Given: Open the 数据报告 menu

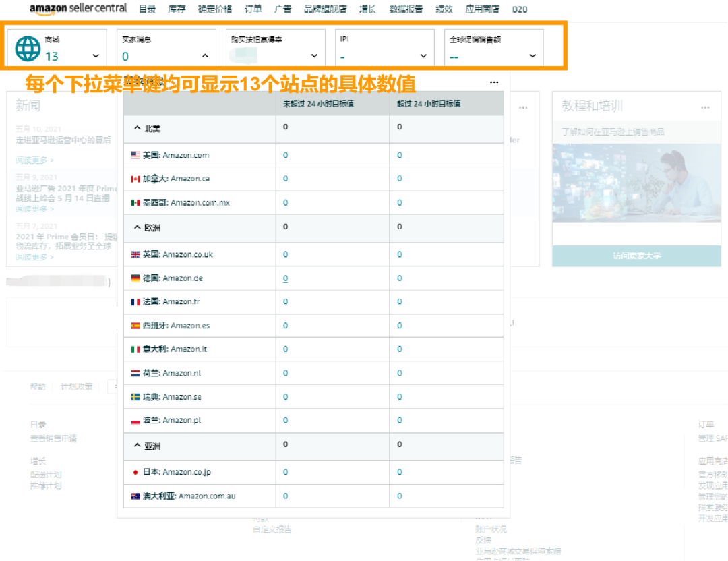Looking at the screenshot, I should 406,9.
